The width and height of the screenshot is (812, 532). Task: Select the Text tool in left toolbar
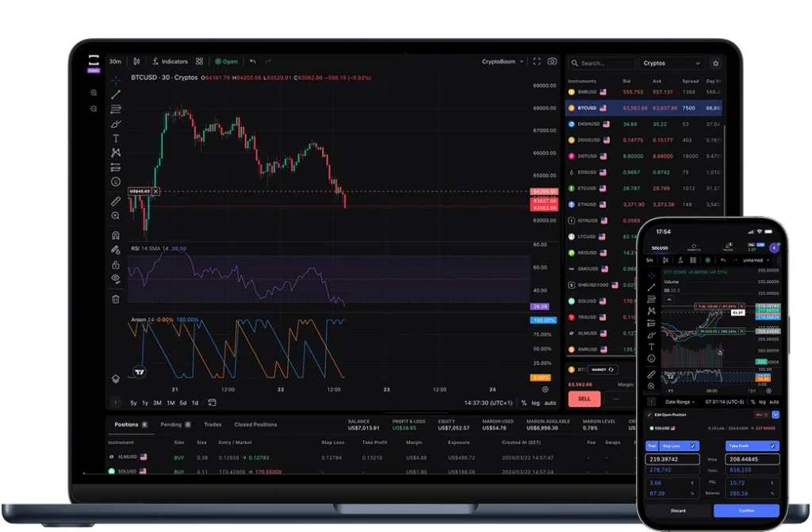[116, 138]
